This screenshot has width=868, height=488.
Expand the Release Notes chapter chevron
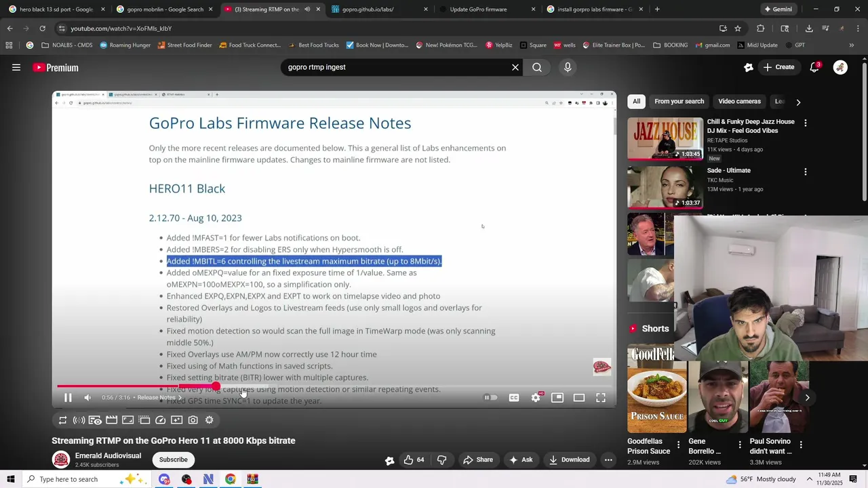click(x=179, y=398)
